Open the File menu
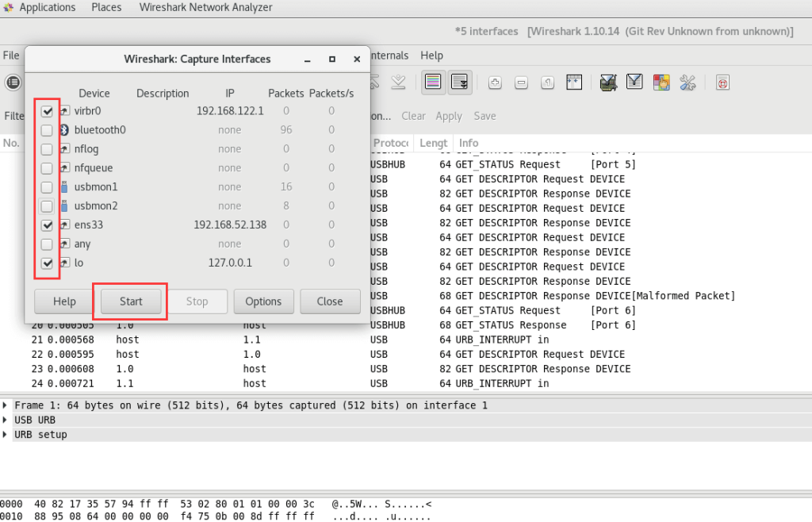This screenshot has height=522, width=812. click(x=11, y=56)
